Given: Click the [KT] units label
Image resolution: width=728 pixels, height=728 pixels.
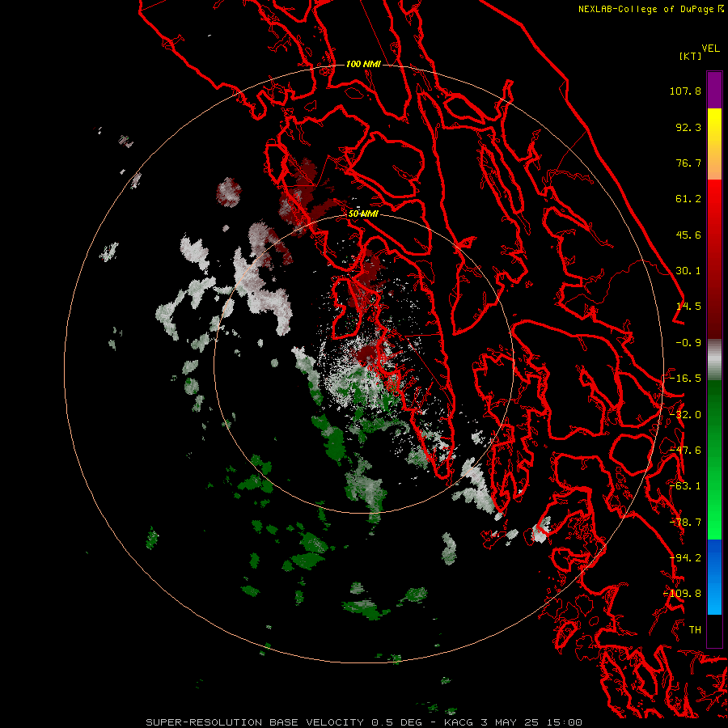Looking at the screenshot, I should (690, 56).
